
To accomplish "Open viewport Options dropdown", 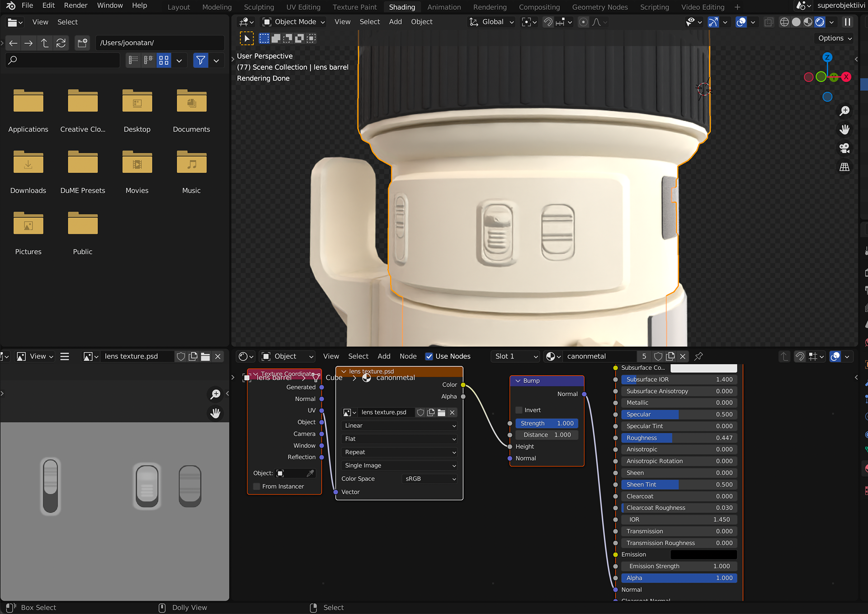I will point(835,38).
